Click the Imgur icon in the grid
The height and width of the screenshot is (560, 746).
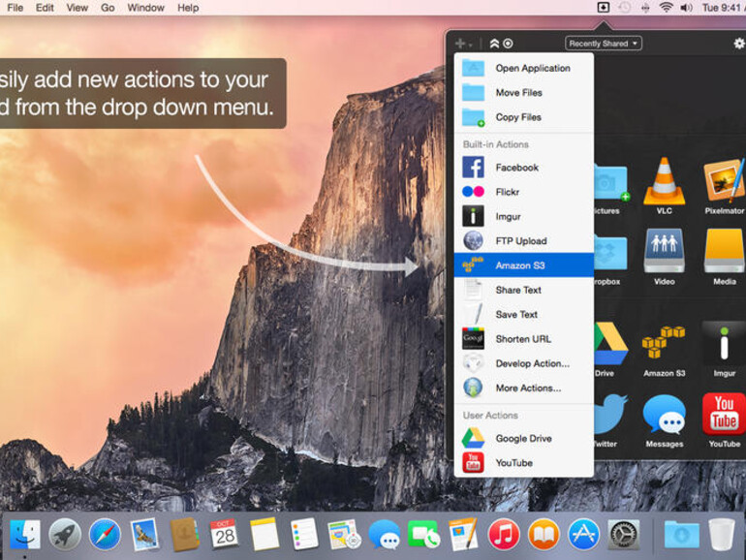[724, 344]
